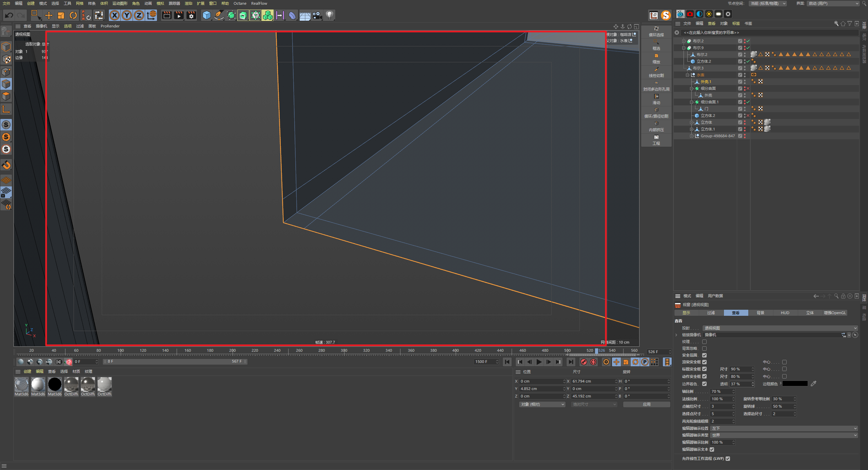The height and width of the screenshot is (470, 868).
Task: Click the spline pen tool icon
Action: coord(219,15)
